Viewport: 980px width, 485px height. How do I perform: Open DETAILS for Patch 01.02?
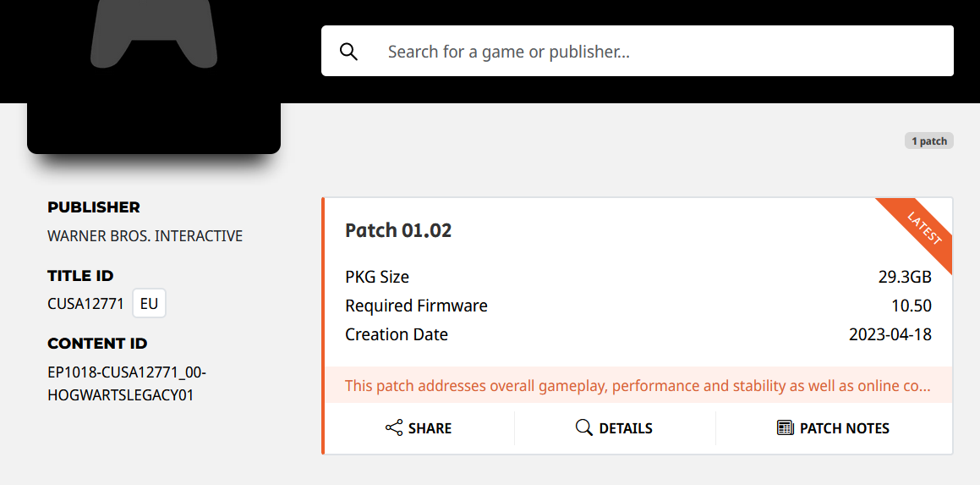tap(615, 428)
